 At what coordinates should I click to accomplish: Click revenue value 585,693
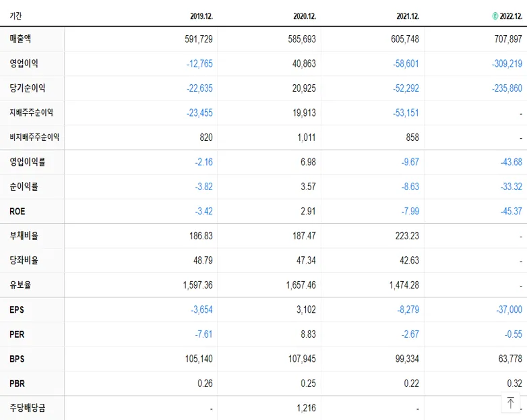point(302,39)
